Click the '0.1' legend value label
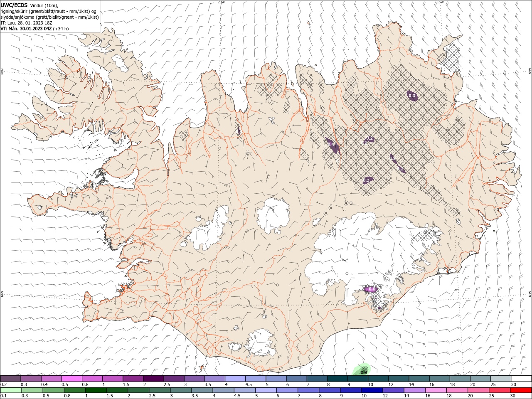Image resolution: width=532 pixels, height=399 pixels. [3, 396]
